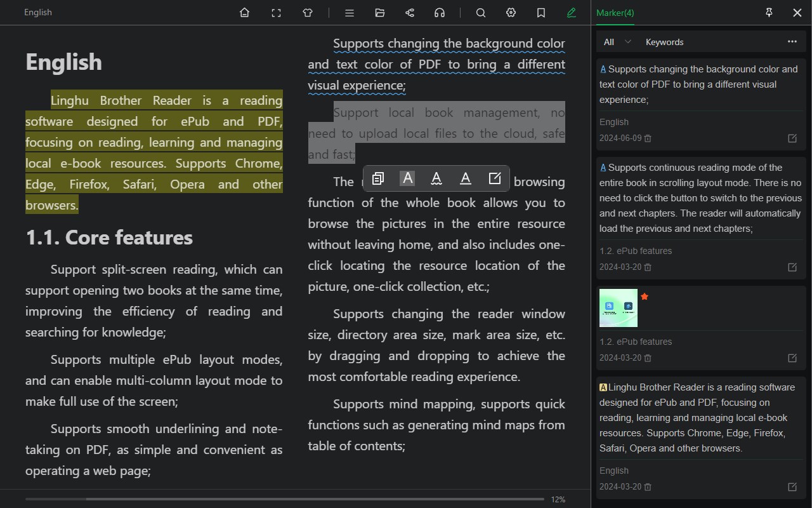This screenshot has height=508, width=812.
Task: Click the wavy-underlined background color paragraph
Action: pos(436,64)
